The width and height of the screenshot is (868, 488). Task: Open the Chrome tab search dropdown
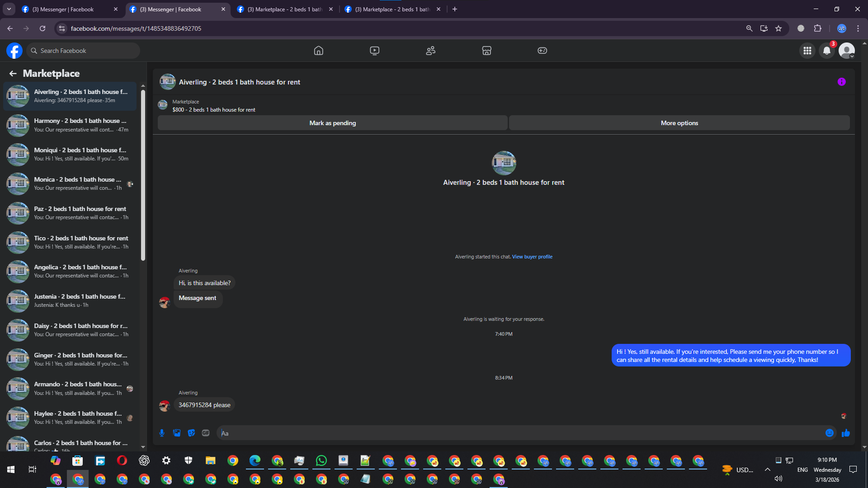pyautogui.click(x=9, y=9)
